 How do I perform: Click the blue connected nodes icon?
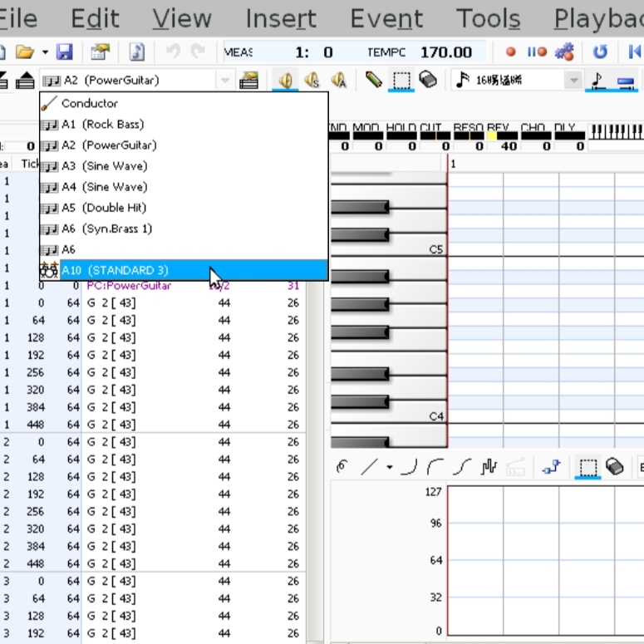click(x=551, y=467)
